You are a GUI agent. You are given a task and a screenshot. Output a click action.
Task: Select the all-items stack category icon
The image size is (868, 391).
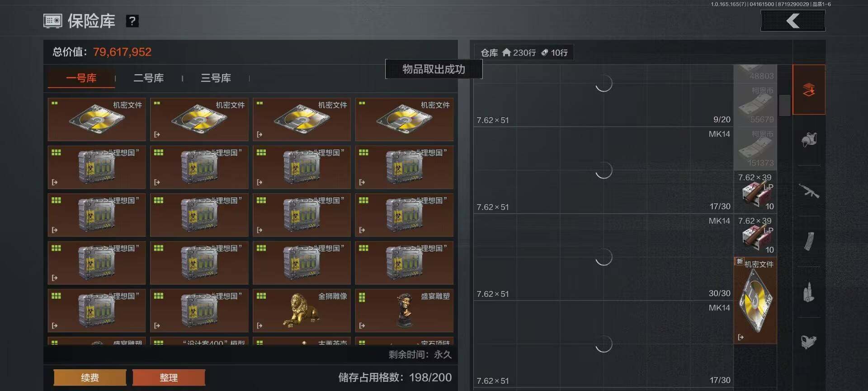tap(809, 90)
